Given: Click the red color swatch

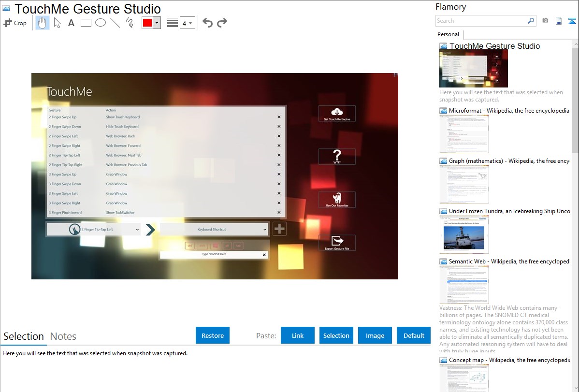Looking at the screenshot, I should (147, 23).
